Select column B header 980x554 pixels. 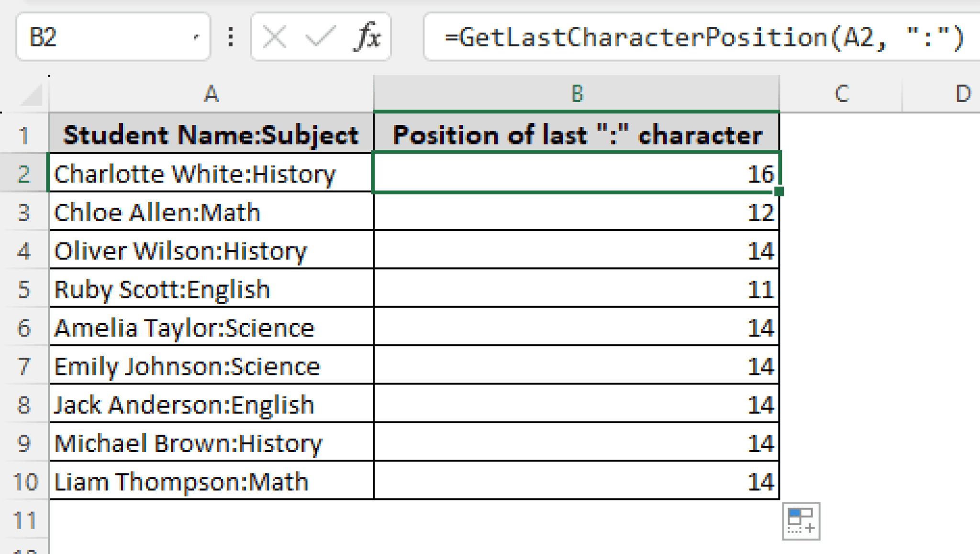click(x=577, y=93)
